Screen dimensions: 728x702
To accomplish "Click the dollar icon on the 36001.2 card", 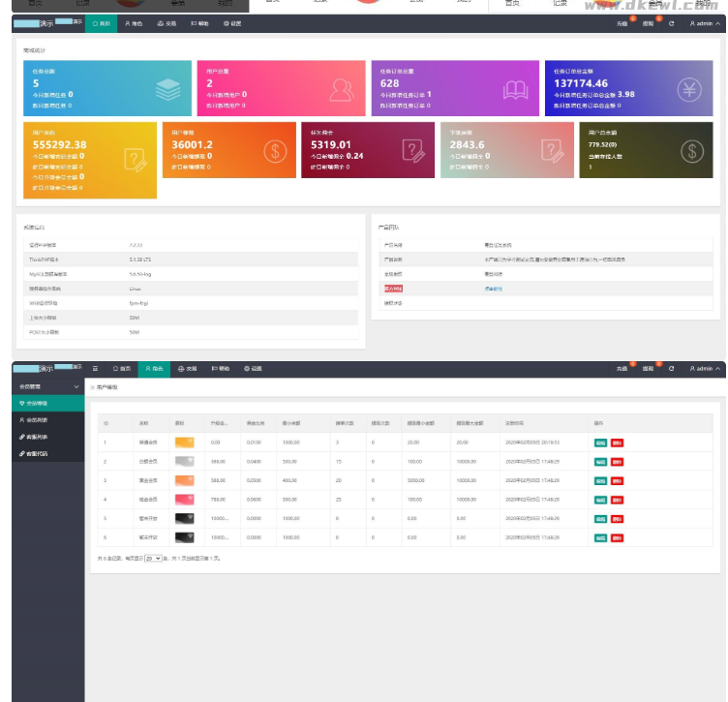I will (x=275, y=150).
